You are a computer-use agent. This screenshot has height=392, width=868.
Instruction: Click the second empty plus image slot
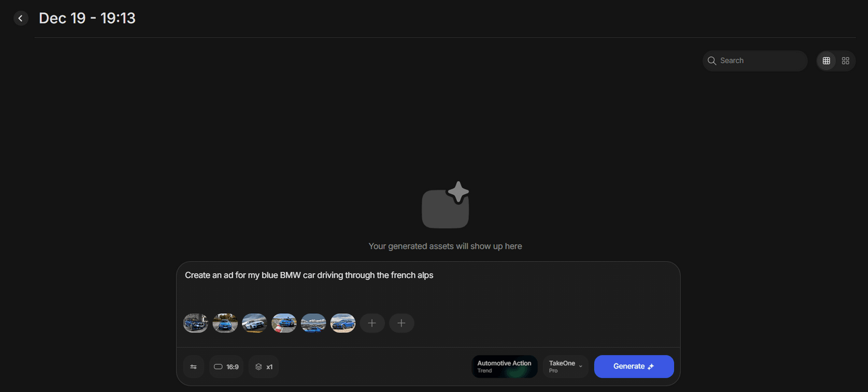point(401,323)
